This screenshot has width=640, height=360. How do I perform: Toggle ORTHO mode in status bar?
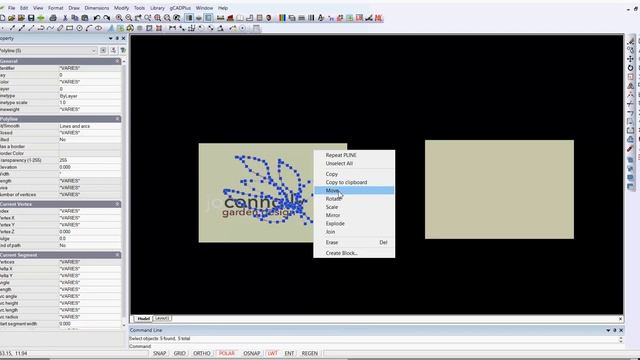202,353
